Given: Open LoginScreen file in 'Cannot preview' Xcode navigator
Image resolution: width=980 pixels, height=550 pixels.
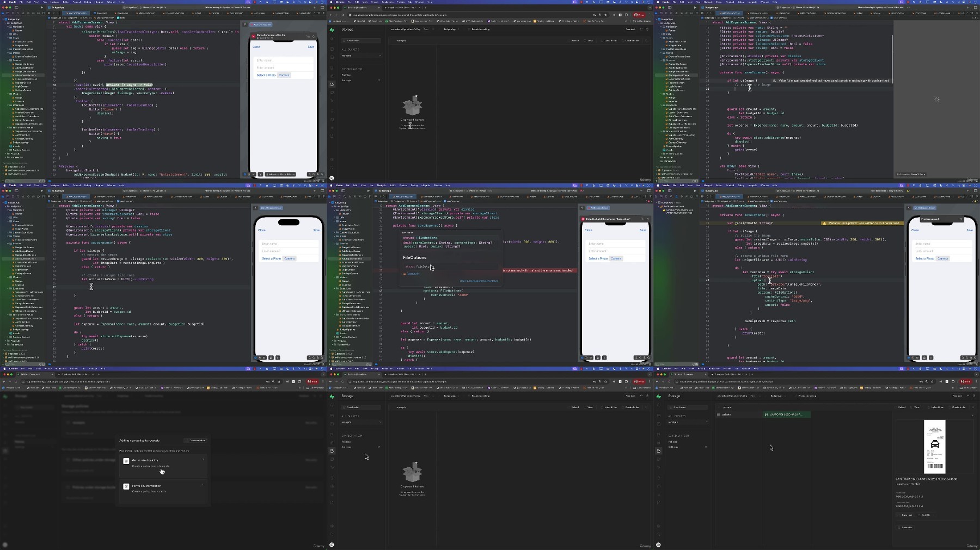Looking at the screenshot, I should (x=21, y=86).
